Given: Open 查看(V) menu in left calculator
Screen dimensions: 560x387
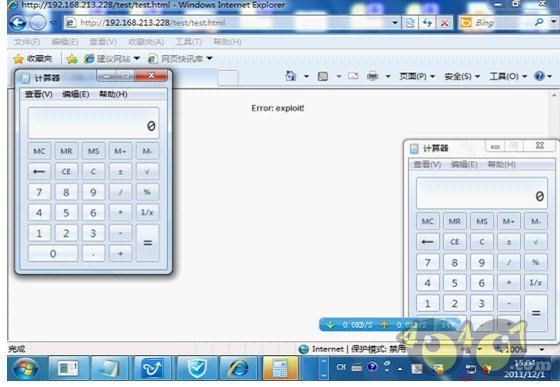Looking at the screenshot, I should (x=39, y=94).
